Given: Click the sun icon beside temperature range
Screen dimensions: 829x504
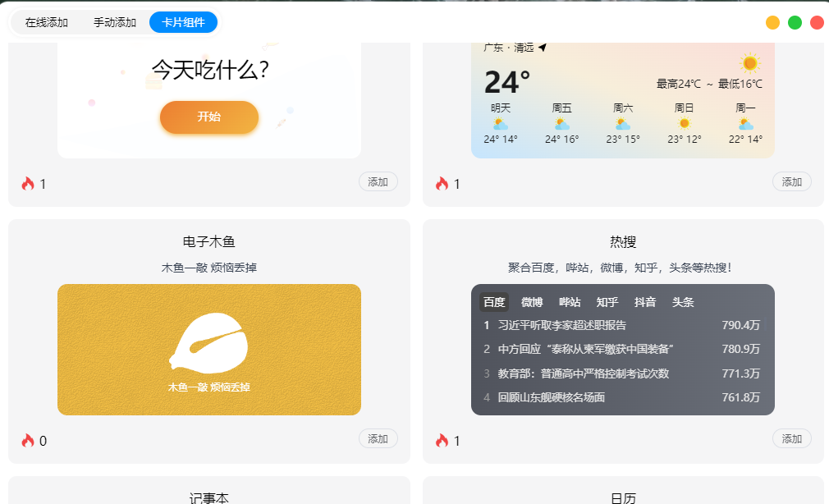Looking at the screenshot, I should click(749, 63).
